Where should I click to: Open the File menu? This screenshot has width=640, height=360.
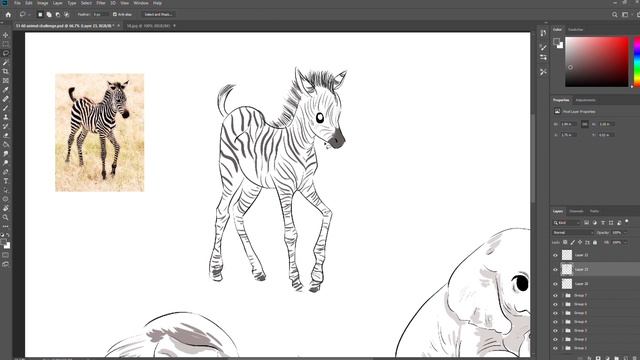tap(18, 3)
